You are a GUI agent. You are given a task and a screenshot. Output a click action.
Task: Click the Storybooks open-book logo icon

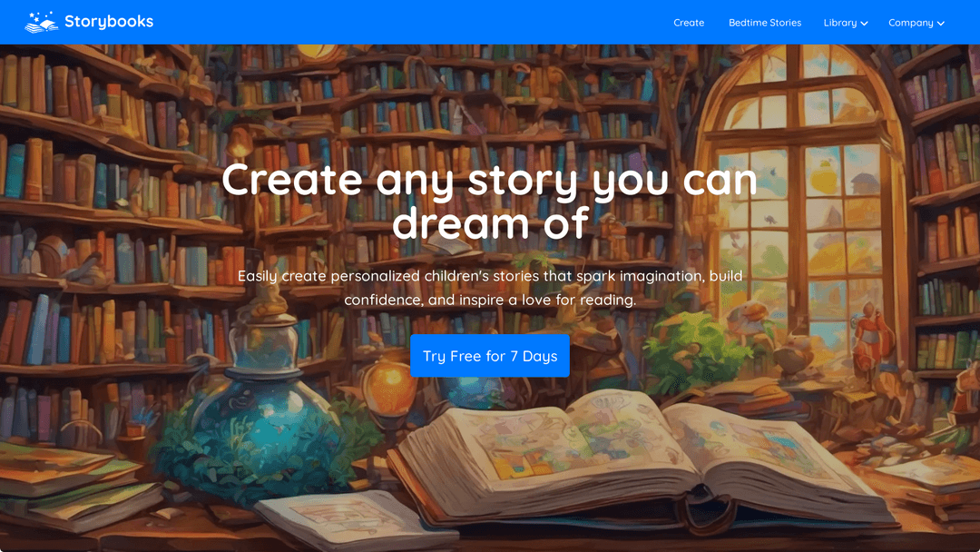[x=41, y=22]
